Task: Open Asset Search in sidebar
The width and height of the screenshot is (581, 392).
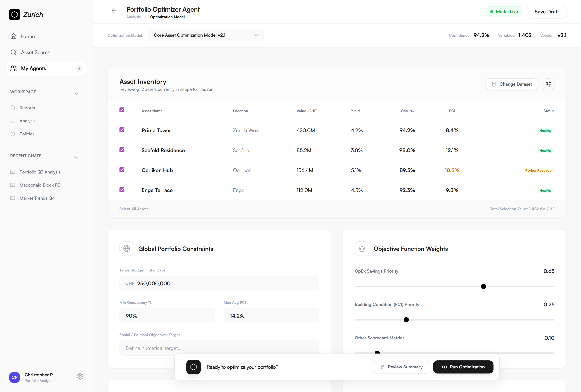Action: click(46, 52)
